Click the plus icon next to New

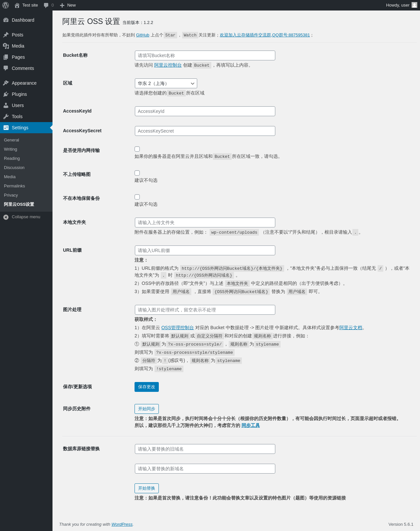62,5
